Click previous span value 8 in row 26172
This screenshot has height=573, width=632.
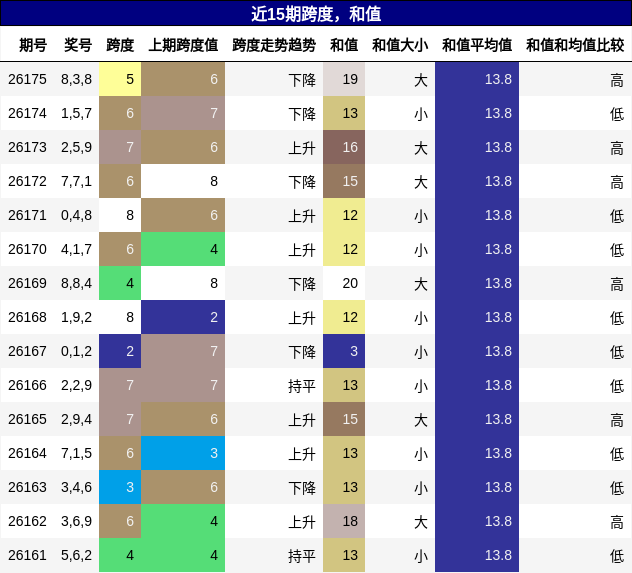click(x=183, y=181)
